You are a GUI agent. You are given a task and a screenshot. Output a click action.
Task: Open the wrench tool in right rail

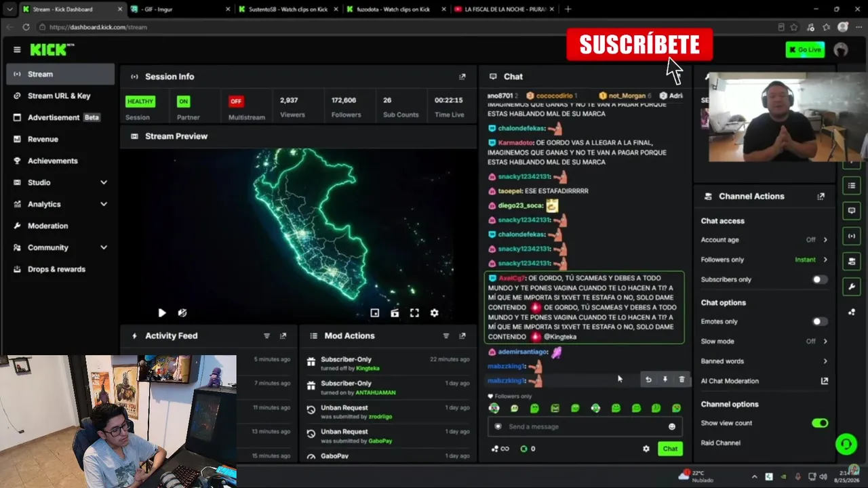pyautogui.click(x=852, y=287)
